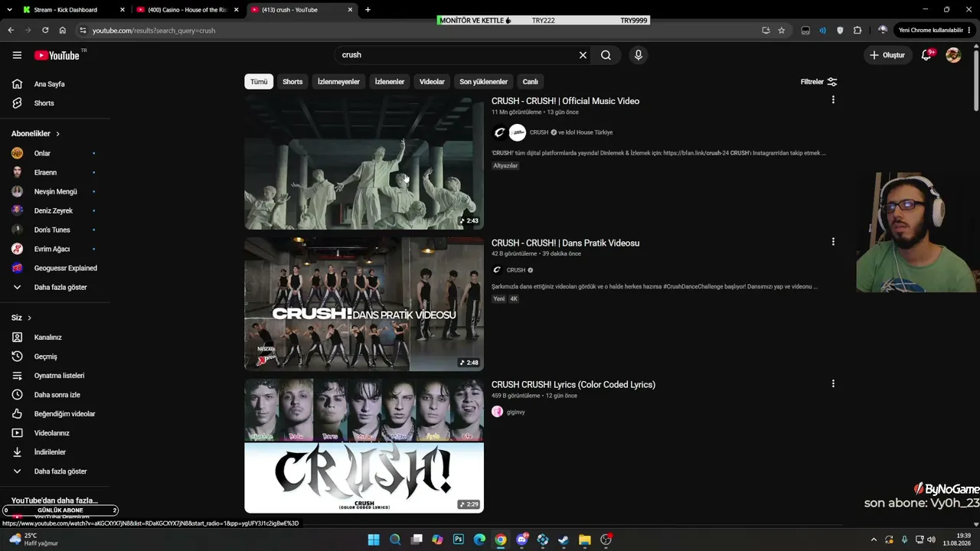Screen dimensions: 980x551
Task: Click the magnifier search button
Action: pyautogui.click(x=606, y=55)
